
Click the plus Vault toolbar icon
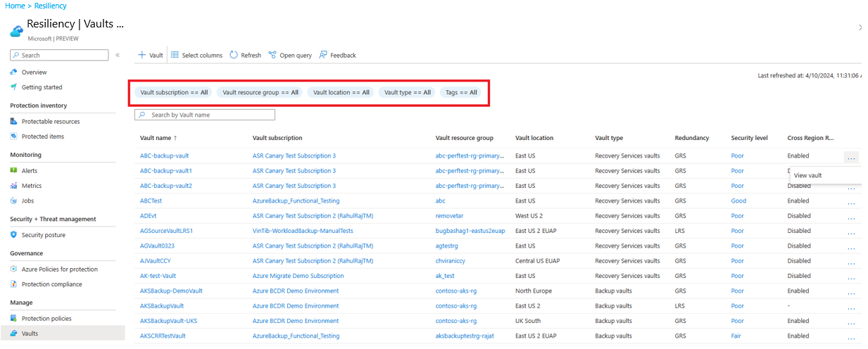point(141,55)
